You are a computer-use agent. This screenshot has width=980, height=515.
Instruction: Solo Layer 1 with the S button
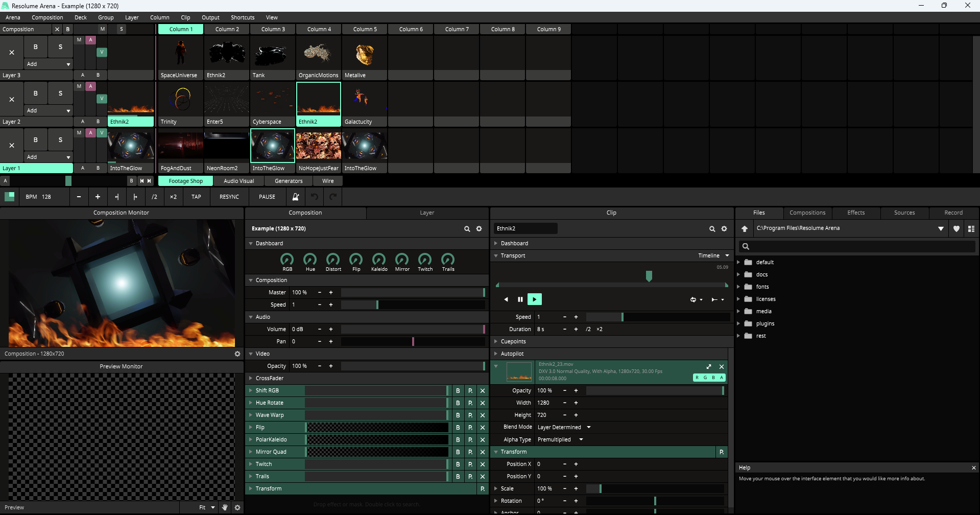tap(60, 140)
